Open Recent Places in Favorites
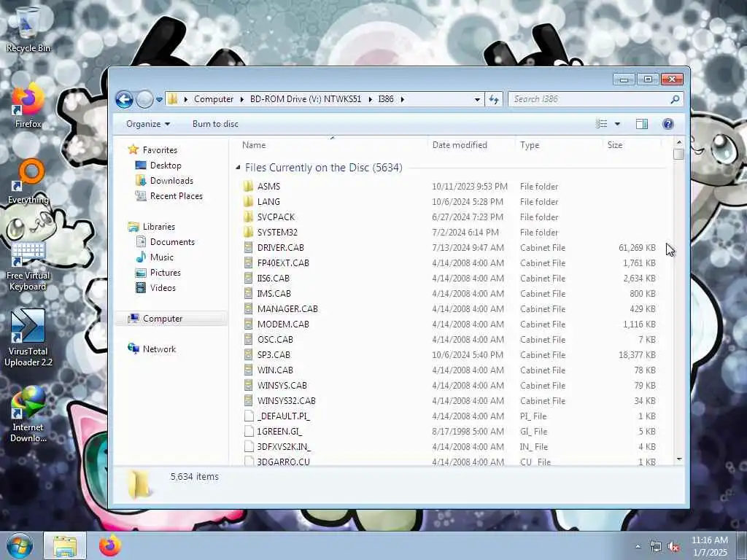 coord(176,195)
